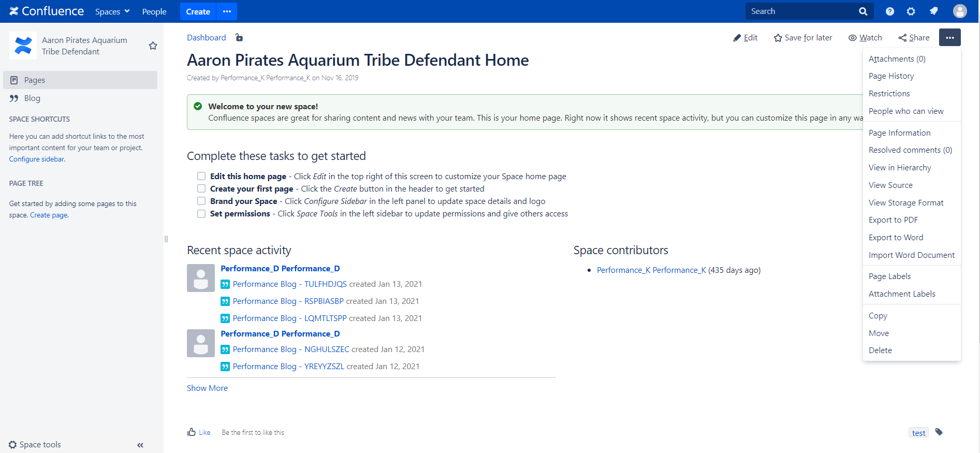Select View Source menu item
The height and width of the screenshot is (453, 980).
[x=912, y=185]
